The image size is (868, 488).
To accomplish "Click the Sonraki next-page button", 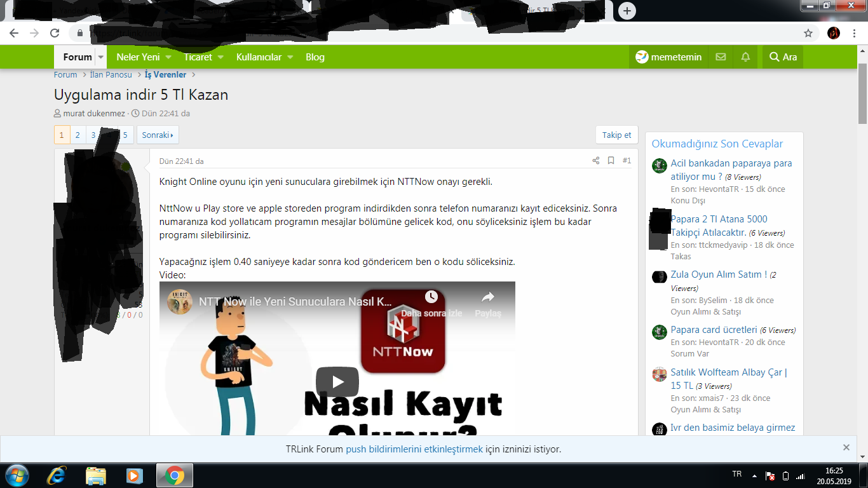I will (158, 135).
